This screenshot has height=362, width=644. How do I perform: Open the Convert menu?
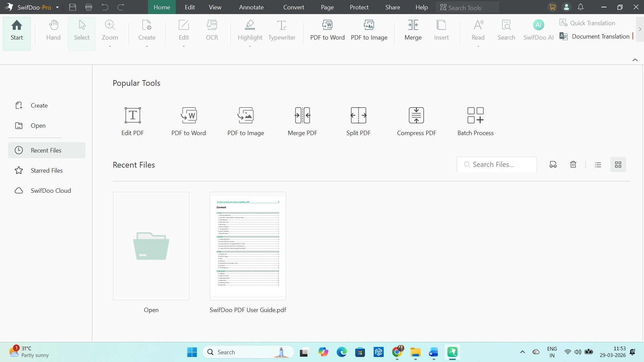(293, 7)
